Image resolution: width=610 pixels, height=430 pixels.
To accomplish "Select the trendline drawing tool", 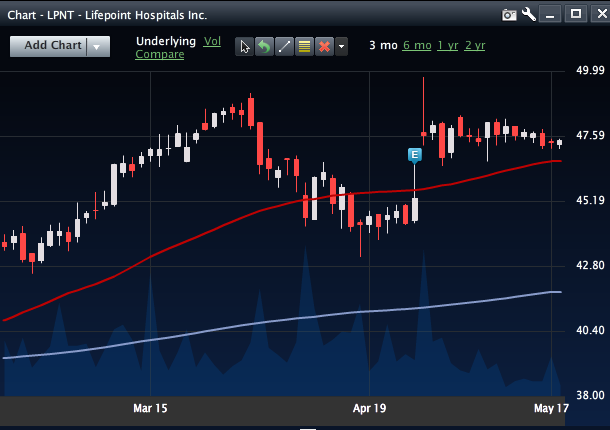I will point(284,47).
